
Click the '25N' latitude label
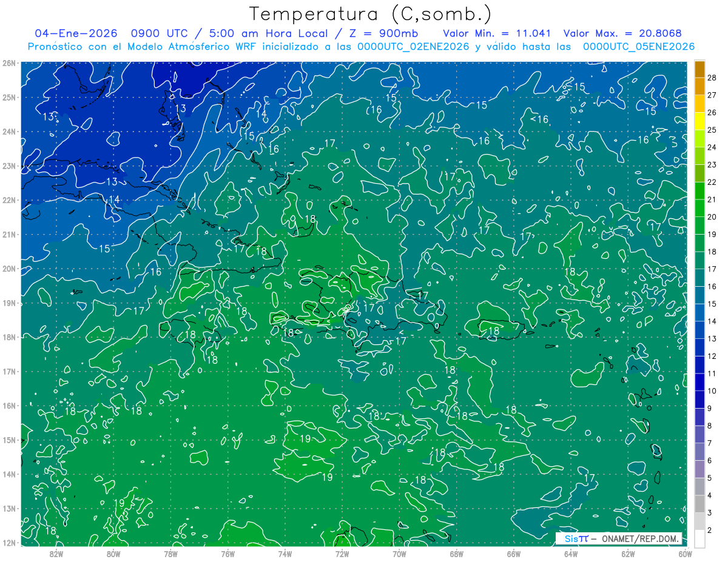[8, 97]
